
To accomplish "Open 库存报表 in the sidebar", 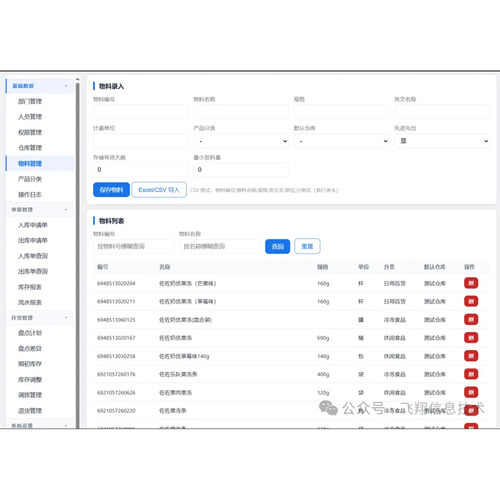I will tap(30, 287).
